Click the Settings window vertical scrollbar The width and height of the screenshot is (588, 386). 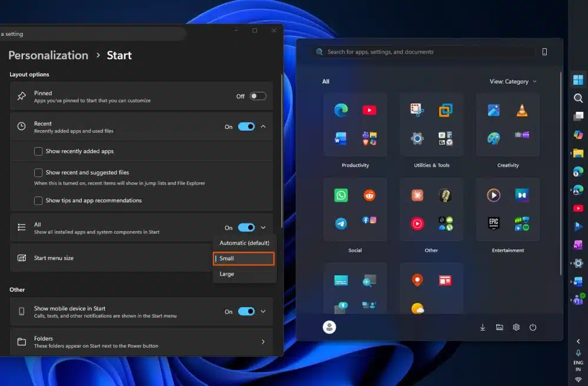coord(282,150)
